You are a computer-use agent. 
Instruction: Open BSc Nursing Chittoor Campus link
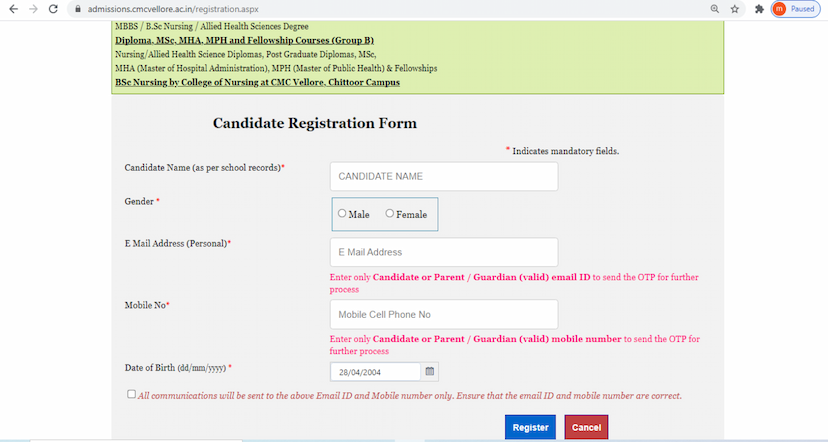pos(257,82)
